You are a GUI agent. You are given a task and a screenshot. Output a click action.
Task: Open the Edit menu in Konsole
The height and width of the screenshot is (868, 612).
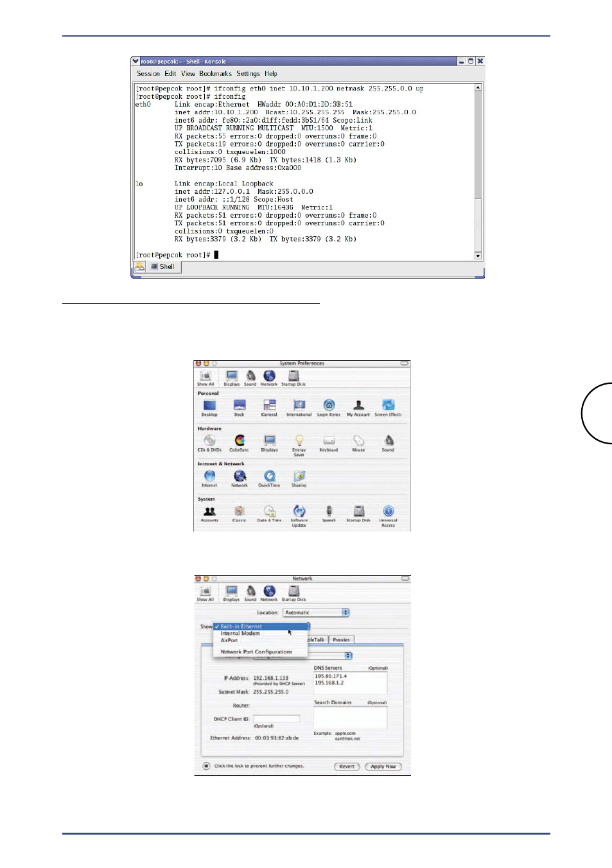click(x=170, y=74)
